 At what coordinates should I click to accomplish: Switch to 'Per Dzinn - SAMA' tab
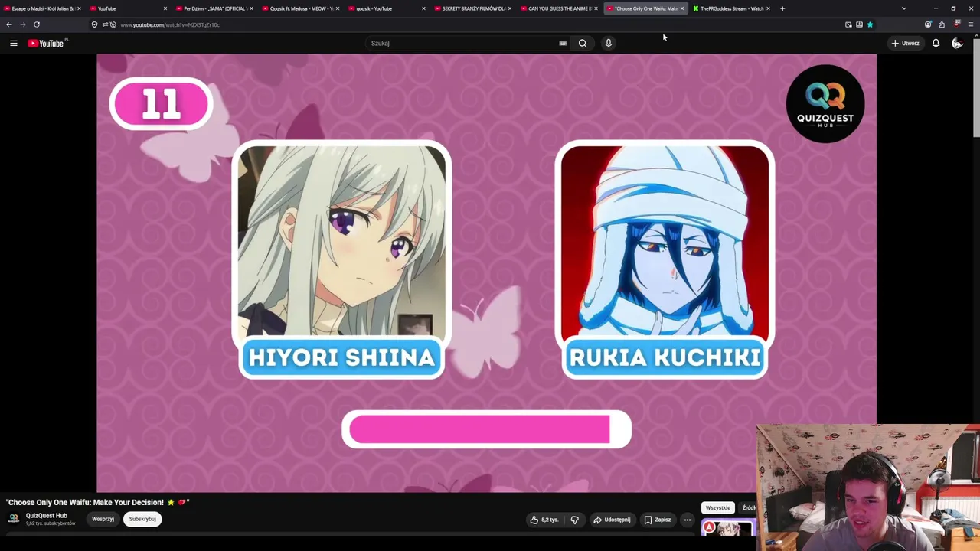[x=214, y=8]
